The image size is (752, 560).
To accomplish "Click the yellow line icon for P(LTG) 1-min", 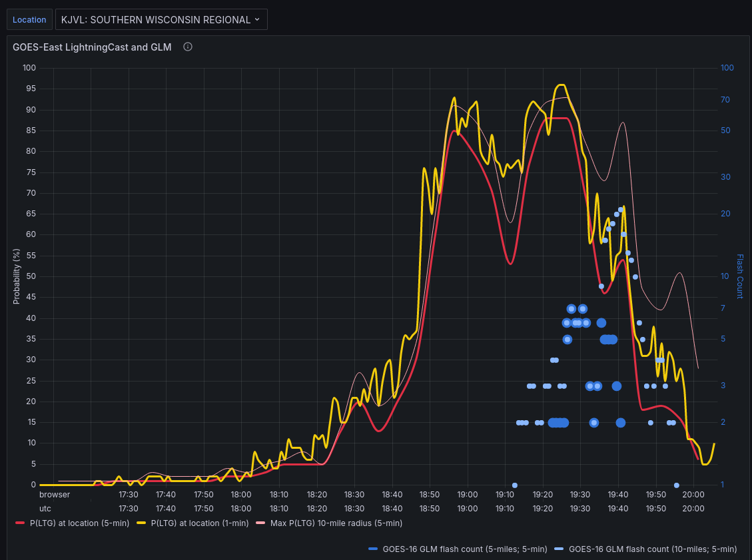I will [141, 523].
